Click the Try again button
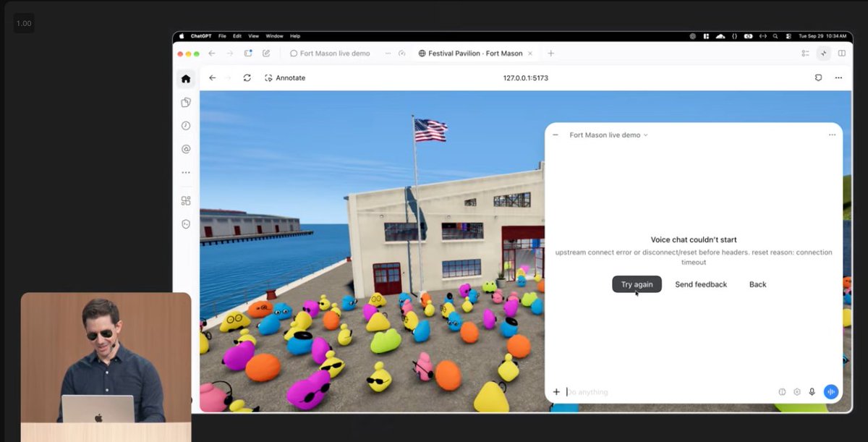The height and width of the screenshot is (442, 868). coord(637,284)
